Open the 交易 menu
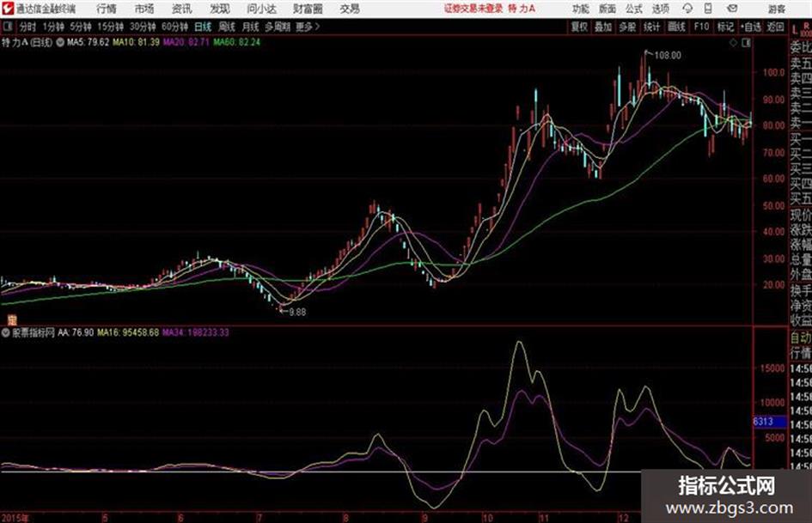Image resolution: width=812 pixels, height=523 pixels. (350, 9)
